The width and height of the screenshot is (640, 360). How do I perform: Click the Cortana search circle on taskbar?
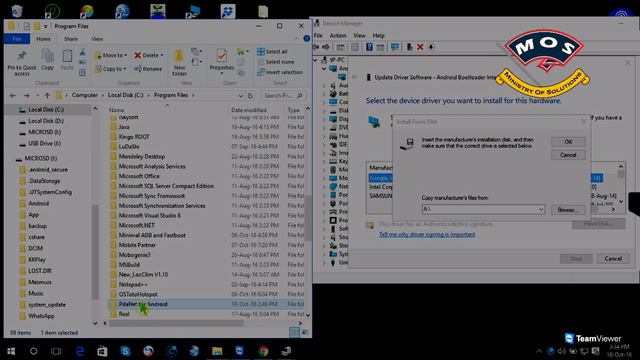point(33,351)
